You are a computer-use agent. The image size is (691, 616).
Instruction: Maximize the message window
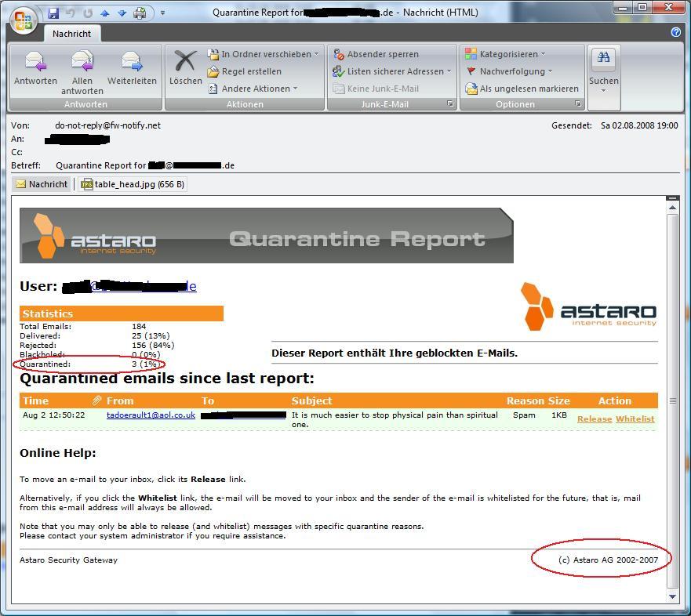[x=642, y=7]
